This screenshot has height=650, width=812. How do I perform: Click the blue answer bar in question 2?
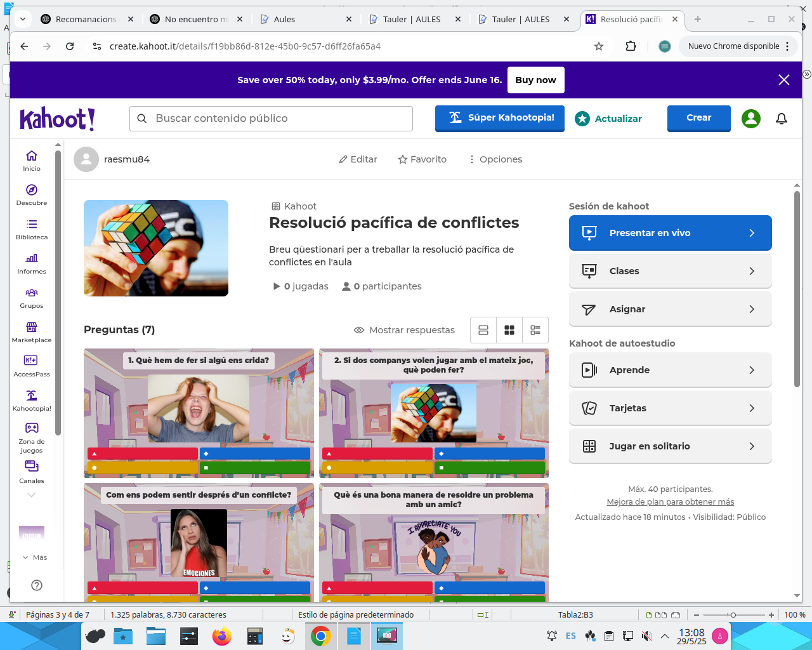click(490, 453)
